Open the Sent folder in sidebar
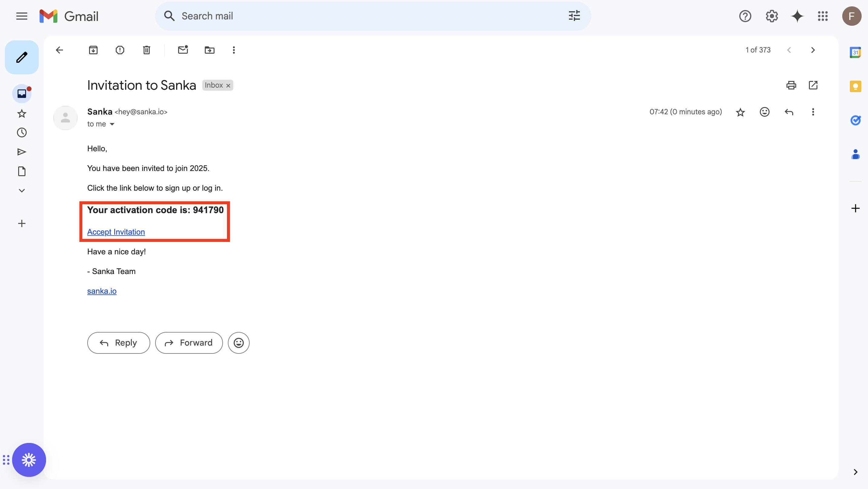Screen dimensions: 868x489 22,152
